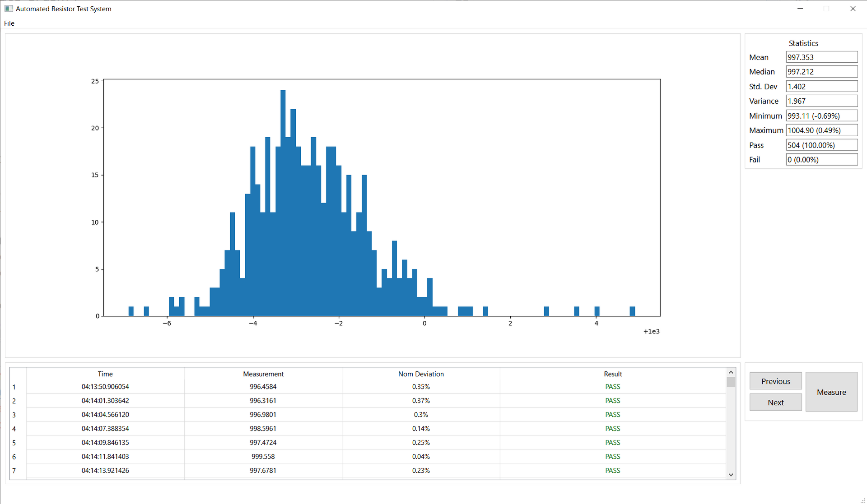Select the Minimum value field

[x=821, y=116]
